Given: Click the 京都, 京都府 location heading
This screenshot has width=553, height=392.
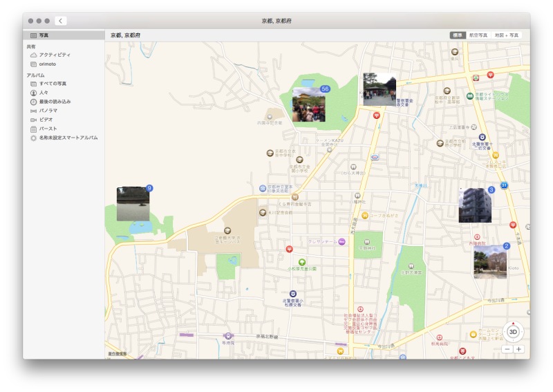Looking at the screenshot, I should pos(125,35).
